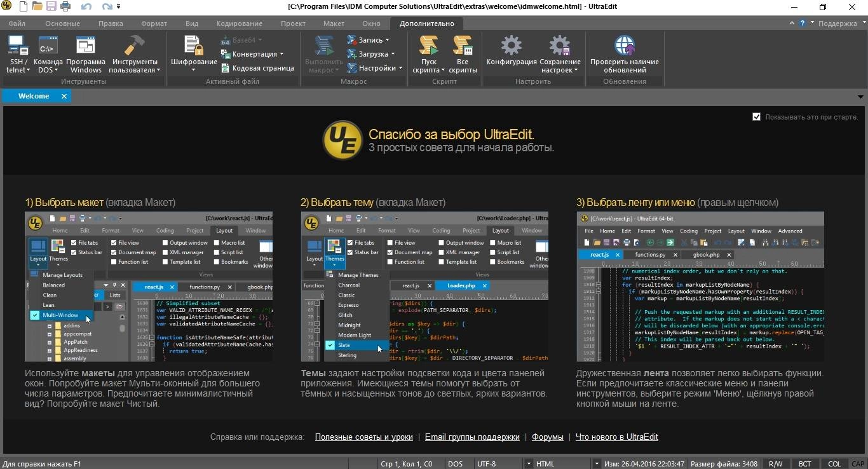The image size is (868, 469).
Task: Switch to the Формат ribbon tab
Action: (154, 24)
